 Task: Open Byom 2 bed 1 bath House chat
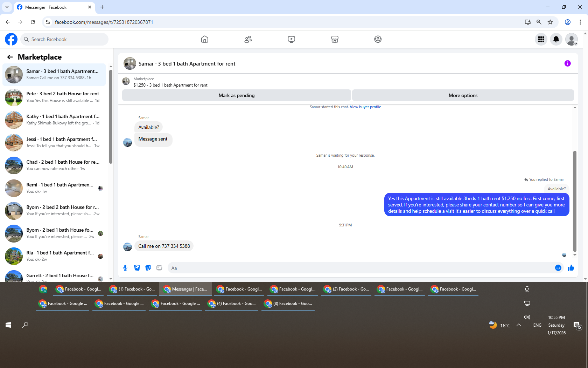pyautogui.click(x=54, y=233)
